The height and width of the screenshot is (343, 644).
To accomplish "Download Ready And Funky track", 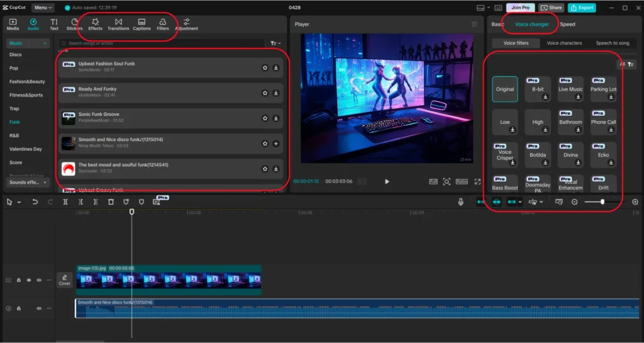I will tap(276, 93).
